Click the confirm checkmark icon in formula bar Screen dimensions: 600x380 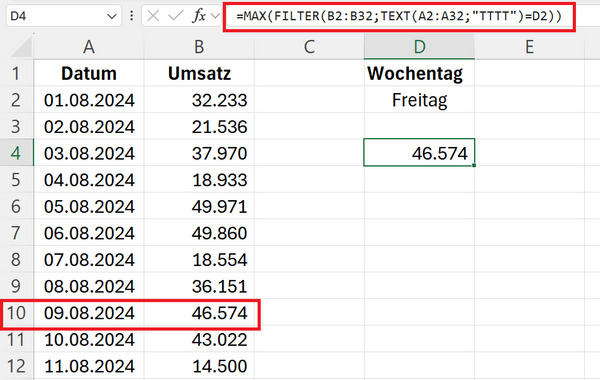pyautogui.click(x=176, y=16)
